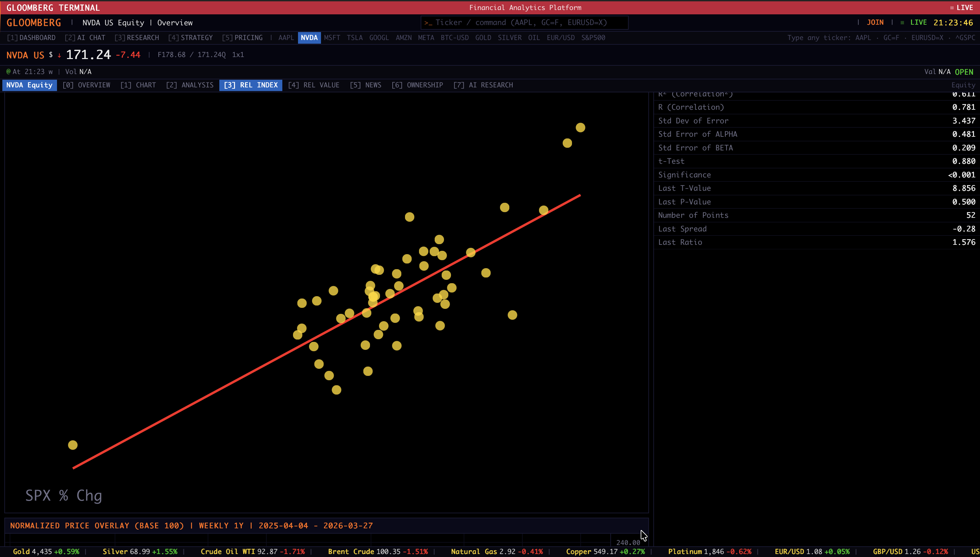
Task: Switch to the [4] REL VALUE tab
Action: point(313,85)
